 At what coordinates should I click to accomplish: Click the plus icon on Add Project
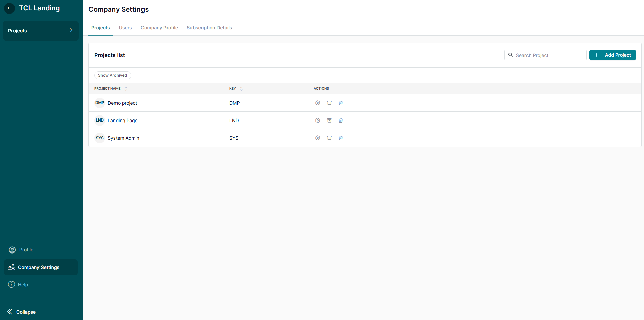(x=597, y=55)
